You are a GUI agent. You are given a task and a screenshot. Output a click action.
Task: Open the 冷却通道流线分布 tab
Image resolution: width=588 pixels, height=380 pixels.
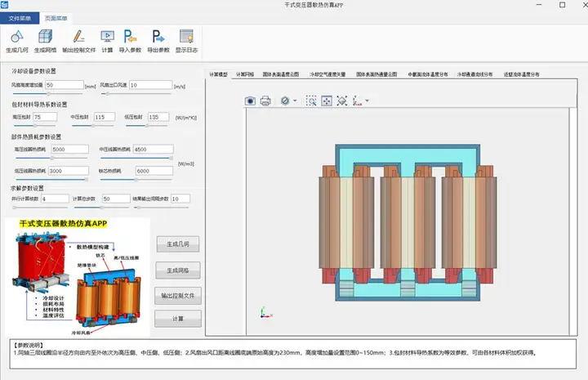click(x=474, y=74)
